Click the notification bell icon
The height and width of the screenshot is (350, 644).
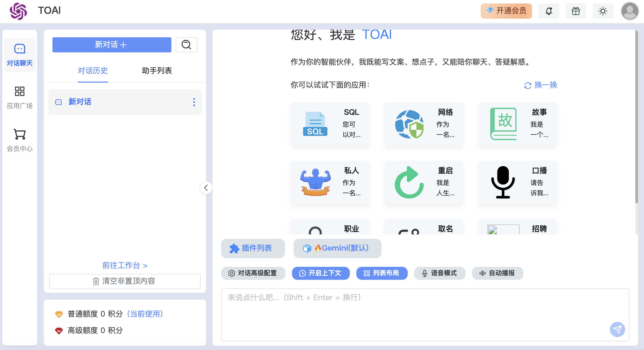549,11
